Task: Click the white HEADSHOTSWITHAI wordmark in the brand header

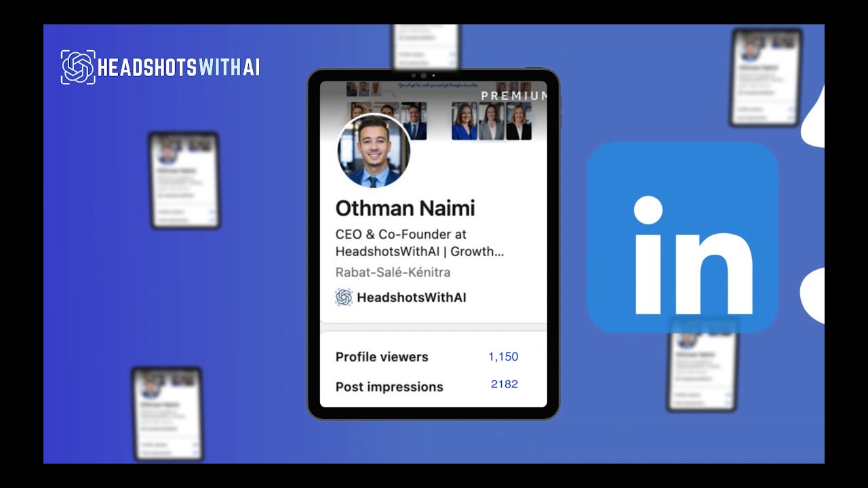Action: tap(179, 68)
